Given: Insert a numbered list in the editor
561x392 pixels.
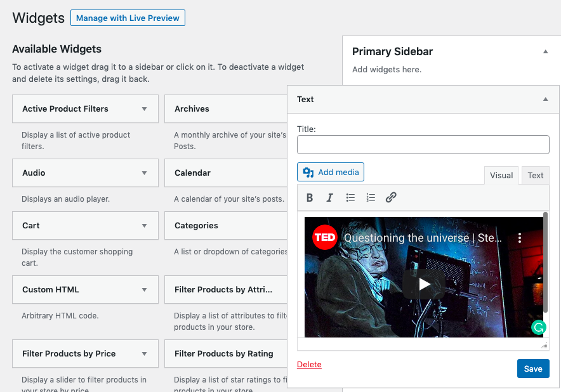Looking at the screenshot, I should [x=371, y=197].
